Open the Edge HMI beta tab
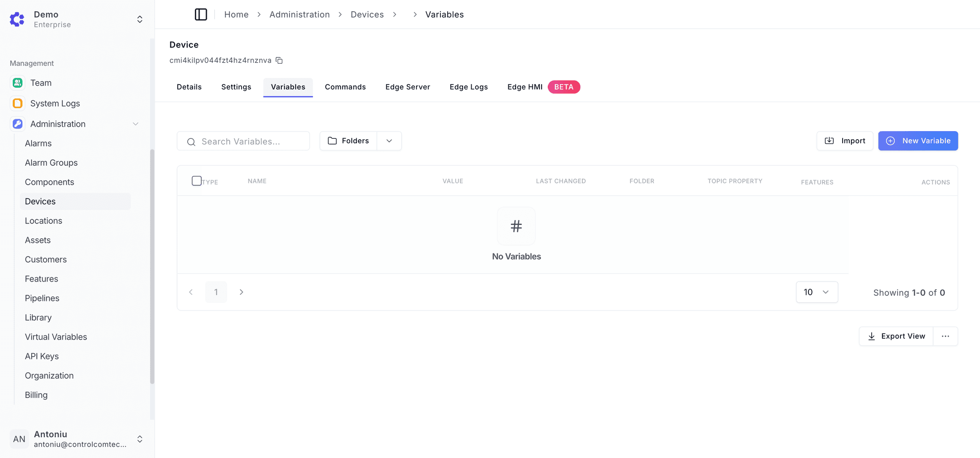Viewport: 980px width, 458px height. [543, 87]
